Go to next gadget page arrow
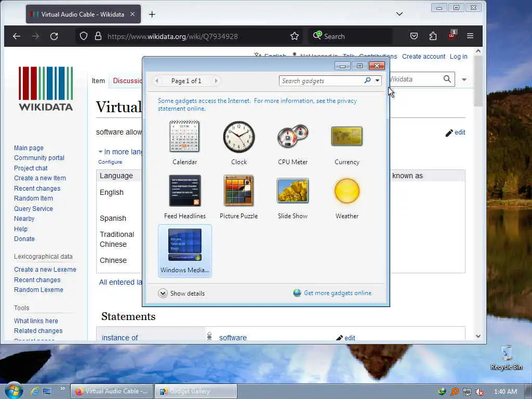The image size is (532, 399). click(216, 81)
